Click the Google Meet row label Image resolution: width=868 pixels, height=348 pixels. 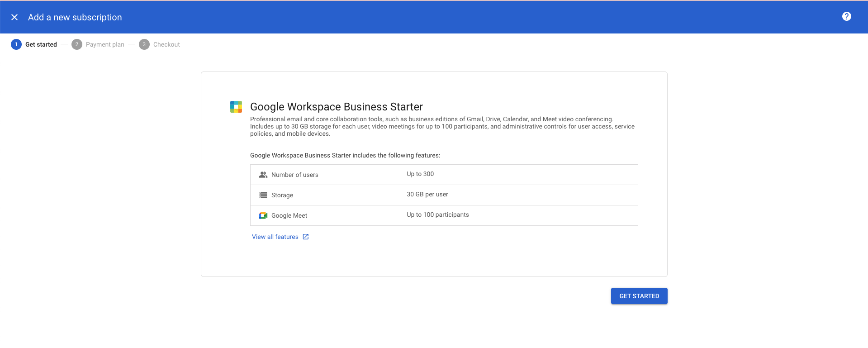pyautogui.click(x=289, y=215)
